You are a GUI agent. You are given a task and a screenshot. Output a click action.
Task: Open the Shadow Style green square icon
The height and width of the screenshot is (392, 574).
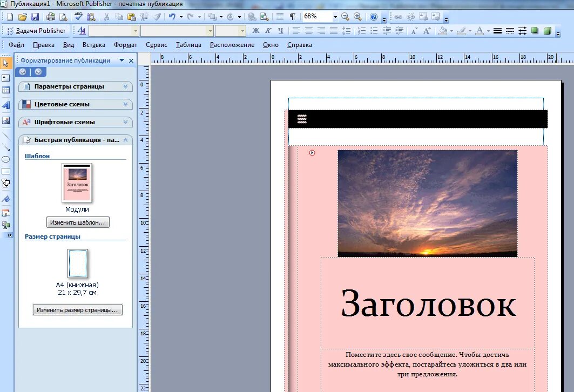pos(535,31)
